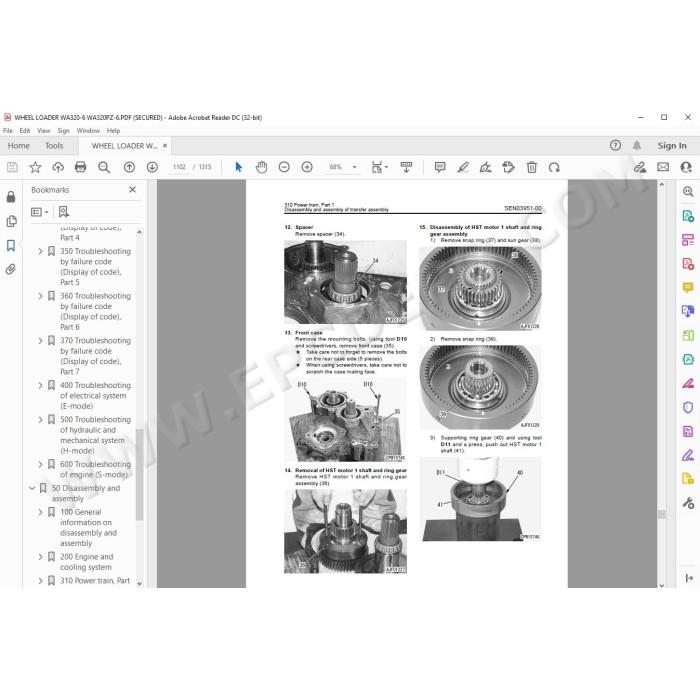This screenshot has height=700, width=700.
Task: Click the current page number field
Action: click(x=179, y=167)
